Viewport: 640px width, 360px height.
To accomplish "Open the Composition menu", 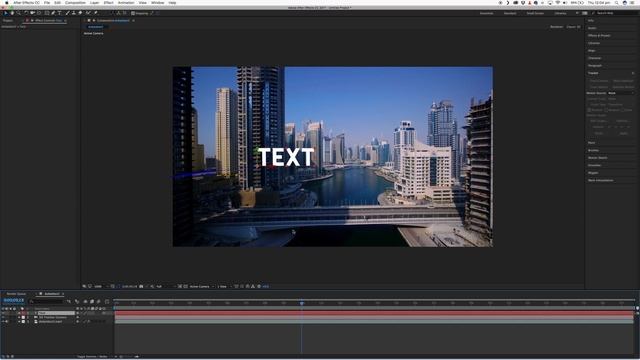I will 76,2.
